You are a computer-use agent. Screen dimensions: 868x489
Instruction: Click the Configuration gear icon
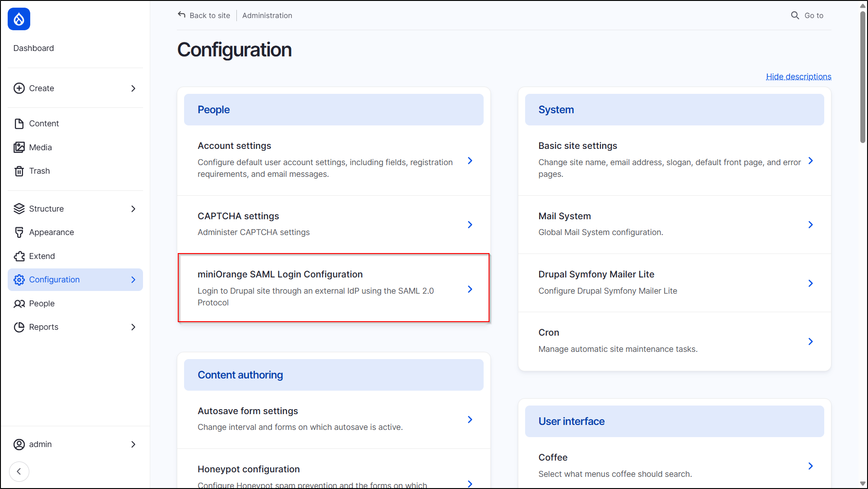(19, 280)
